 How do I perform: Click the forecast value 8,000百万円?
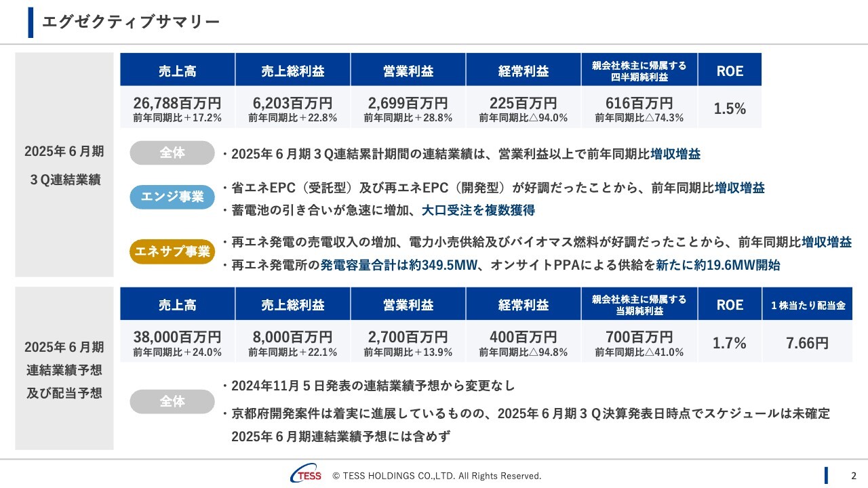(293, 337)
